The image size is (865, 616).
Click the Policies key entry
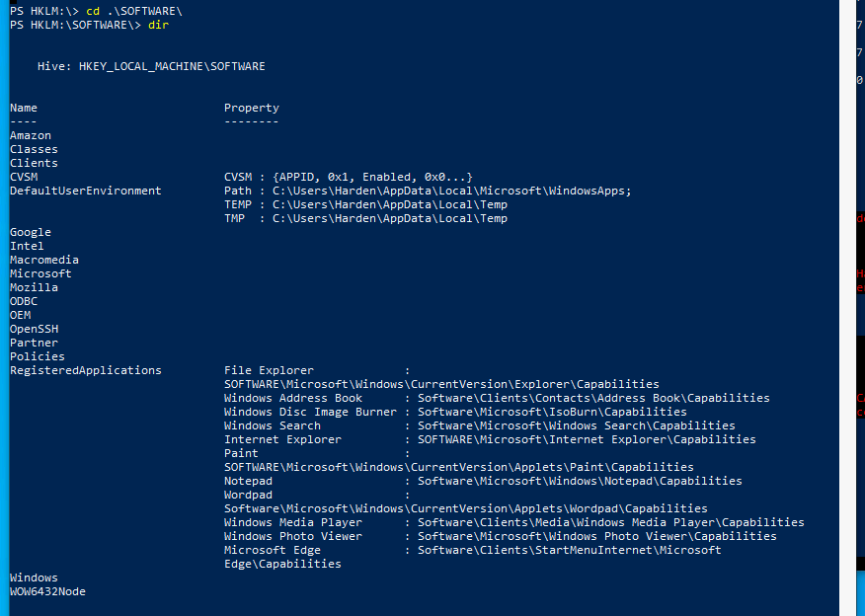37,356
